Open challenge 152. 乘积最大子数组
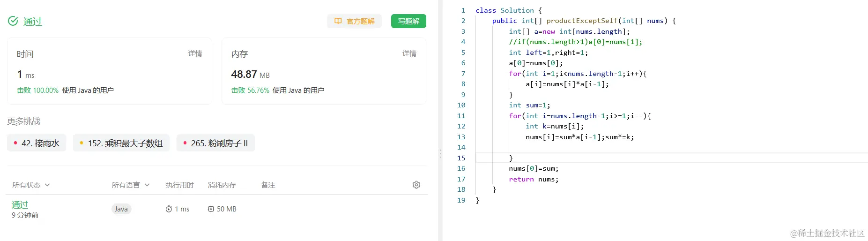 pyautogui.click(x=121, y=143)
